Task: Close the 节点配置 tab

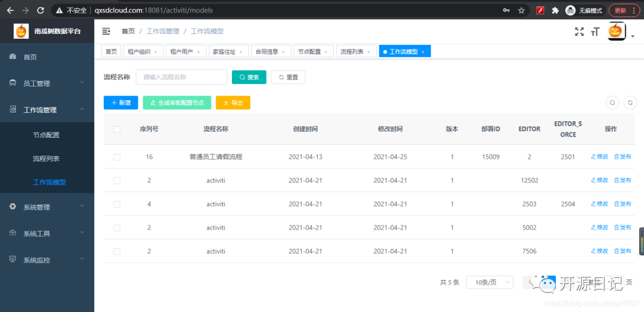Action: tap(326, 52)
